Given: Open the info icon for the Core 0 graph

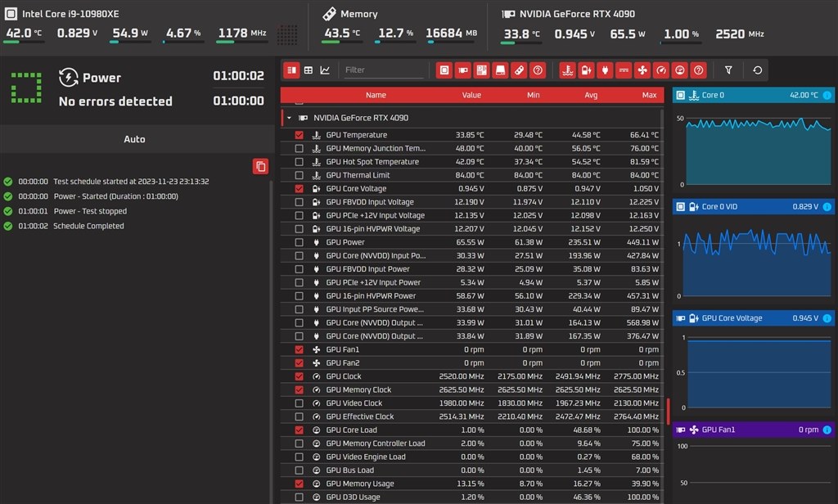Looking at the screenshot, I should point(827,95).
